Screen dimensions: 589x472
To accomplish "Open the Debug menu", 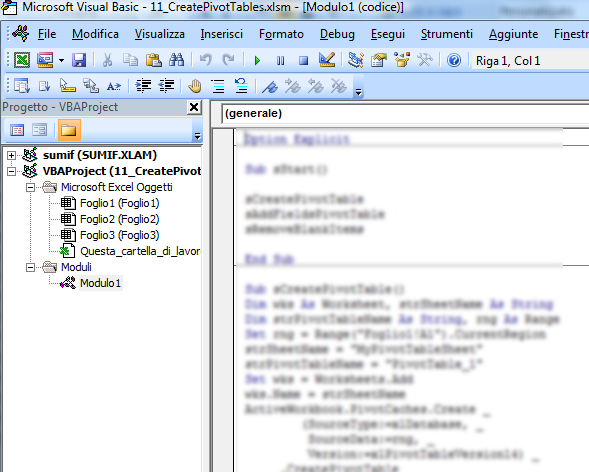I will point(337,34).
